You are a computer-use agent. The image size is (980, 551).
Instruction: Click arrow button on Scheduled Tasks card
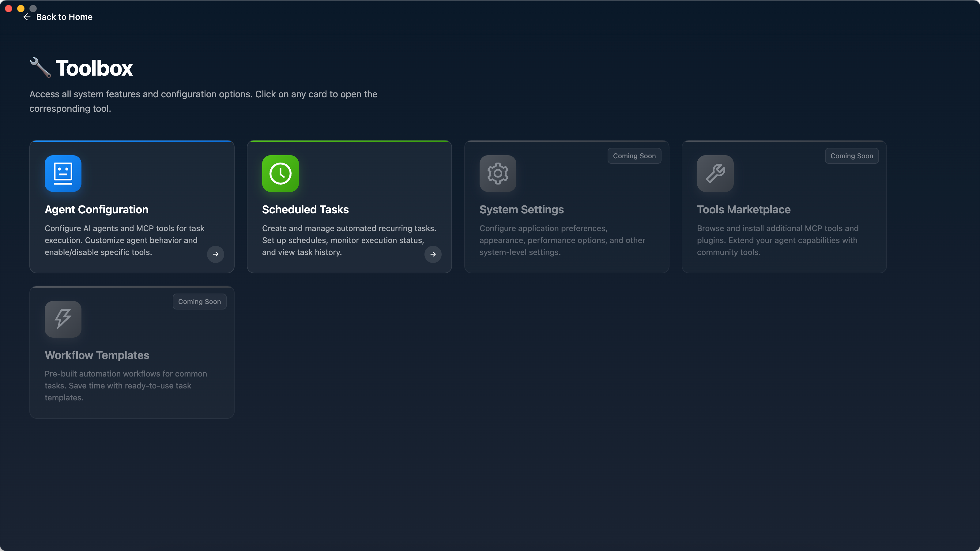433,254
